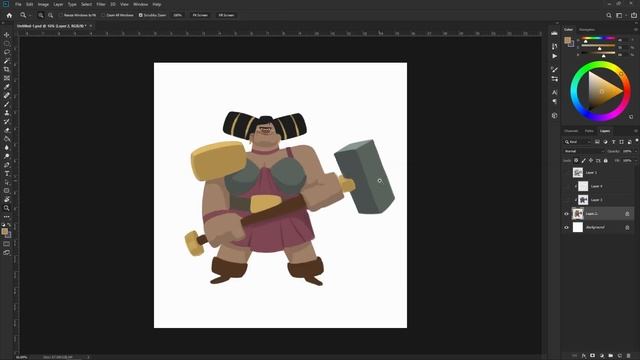Select the Pen tool
This screenshot has height=360, width=640.
[7, 165]
